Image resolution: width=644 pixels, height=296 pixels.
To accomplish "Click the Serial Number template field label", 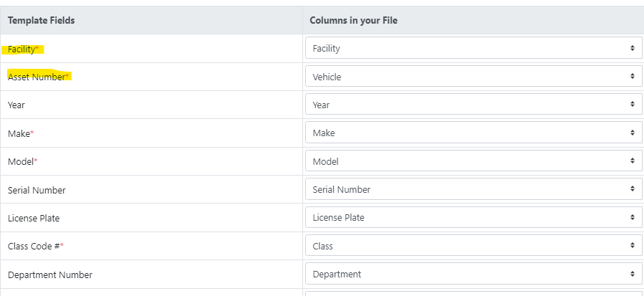I will click(37, 190).
